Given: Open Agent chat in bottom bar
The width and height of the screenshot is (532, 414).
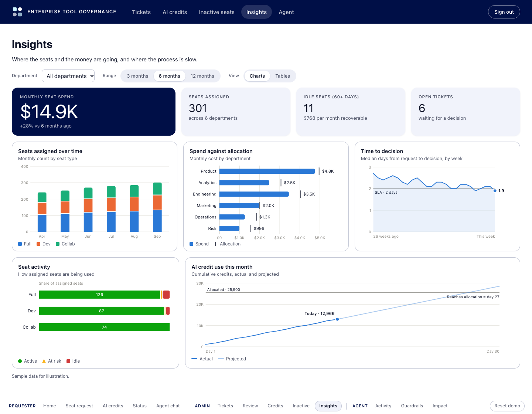Looking at the screenshot, I should 168,406.
